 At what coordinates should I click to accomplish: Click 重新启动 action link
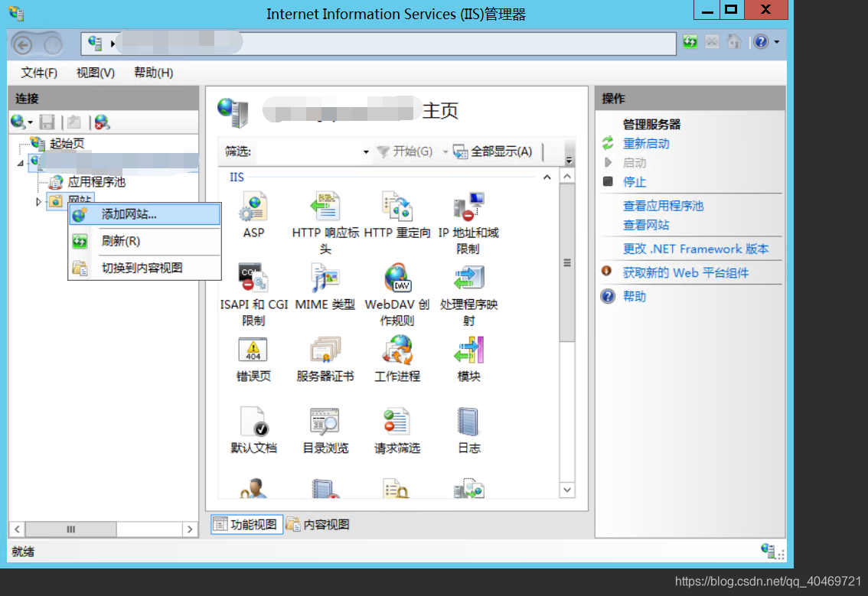pos(646,144)
